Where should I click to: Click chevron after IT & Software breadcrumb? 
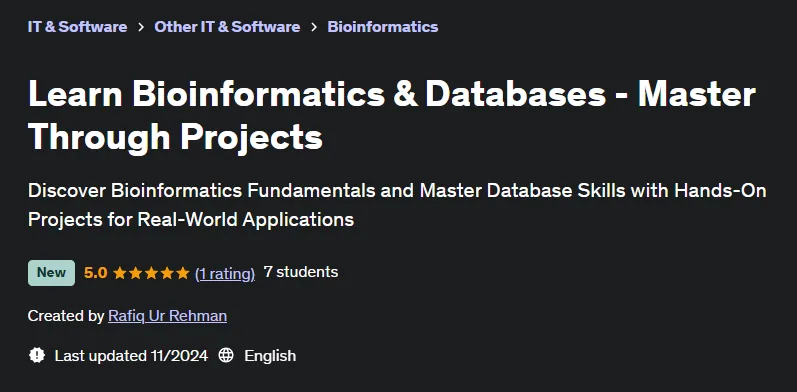141,27
